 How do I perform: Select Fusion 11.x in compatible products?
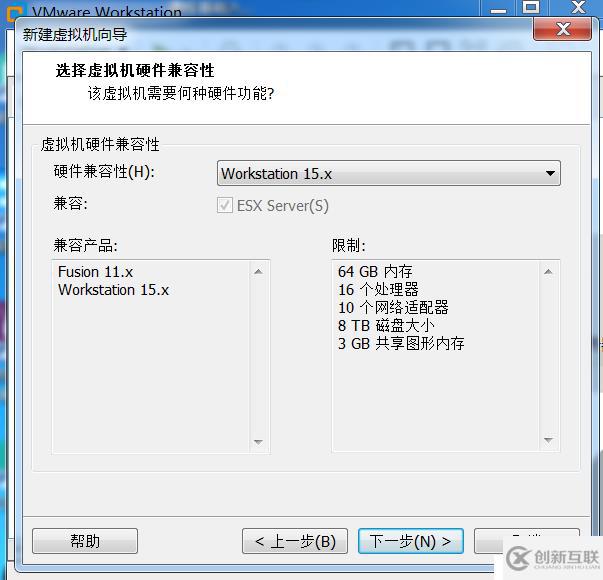click(95, 272)
